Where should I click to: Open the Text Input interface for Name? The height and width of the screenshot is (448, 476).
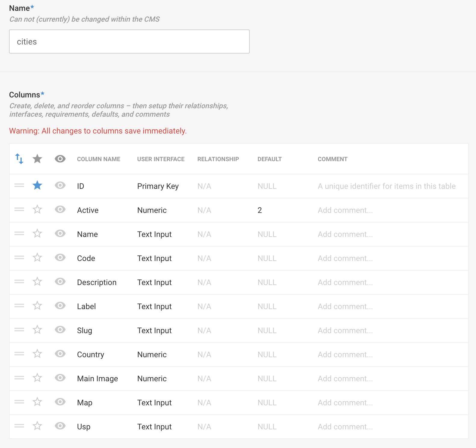[x=154, y=234]
